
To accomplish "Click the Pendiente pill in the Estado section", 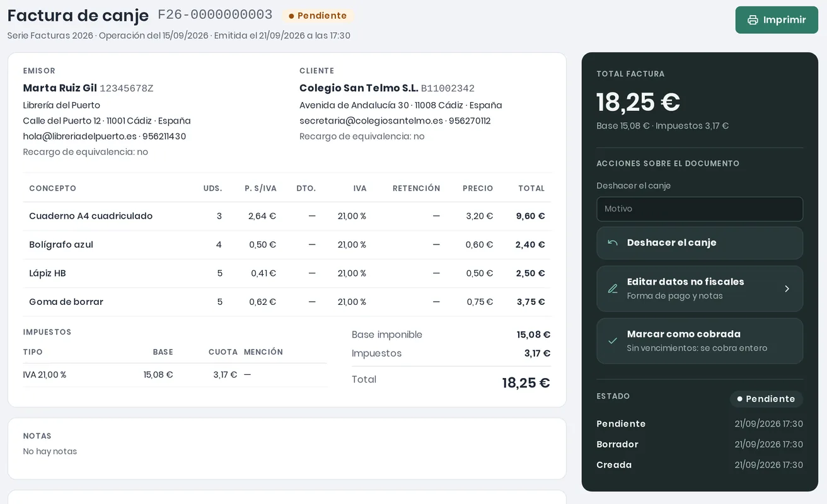I will pos(766,399).
